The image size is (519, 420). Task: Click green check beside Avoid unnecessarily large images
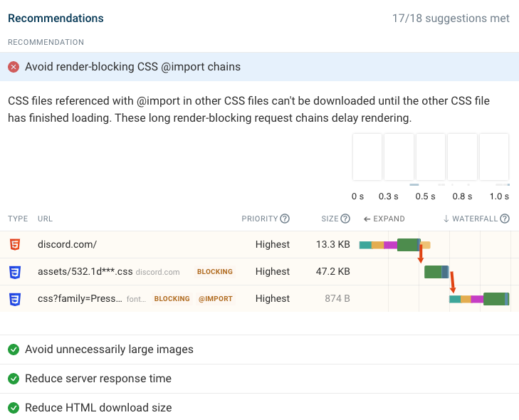(14, 350)
